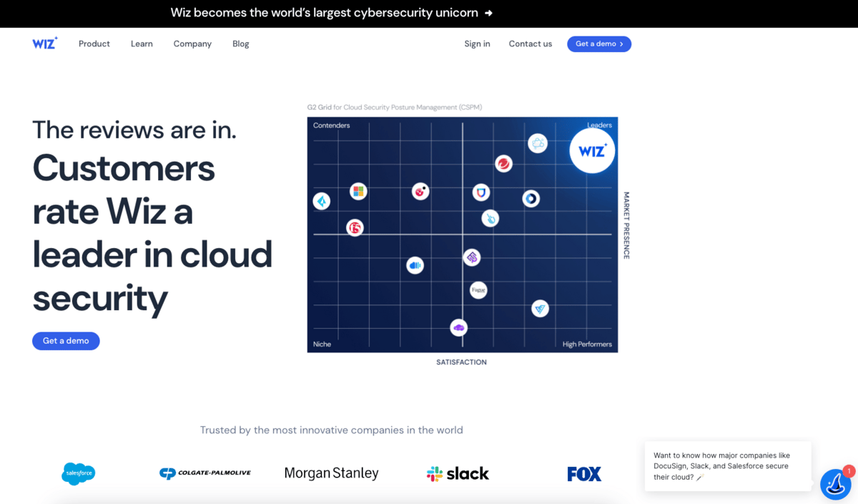Click the blue arrow logo at grid's left edge

tap(322, 202)
